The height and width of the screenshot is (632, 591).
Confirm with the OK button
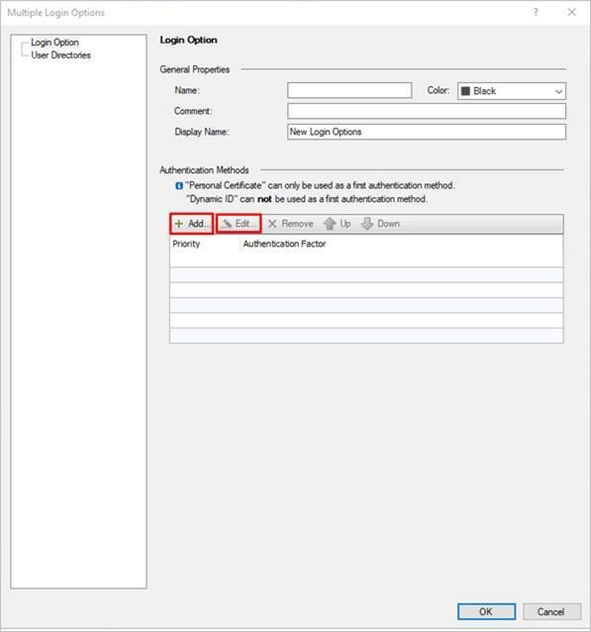pyautogui.click(x=486, y=611)
